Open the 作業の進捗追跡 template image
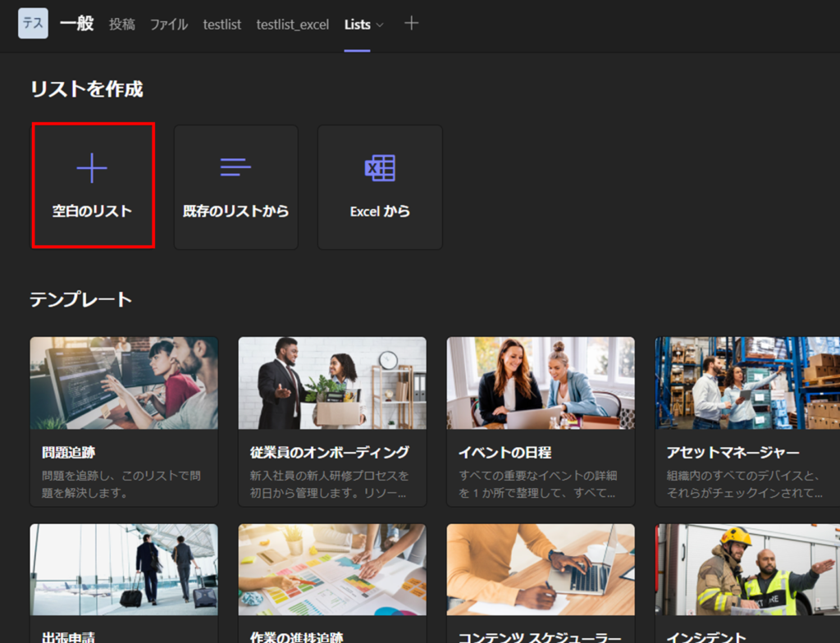Viewport: 840px width, 643px height. pos(332,569)
